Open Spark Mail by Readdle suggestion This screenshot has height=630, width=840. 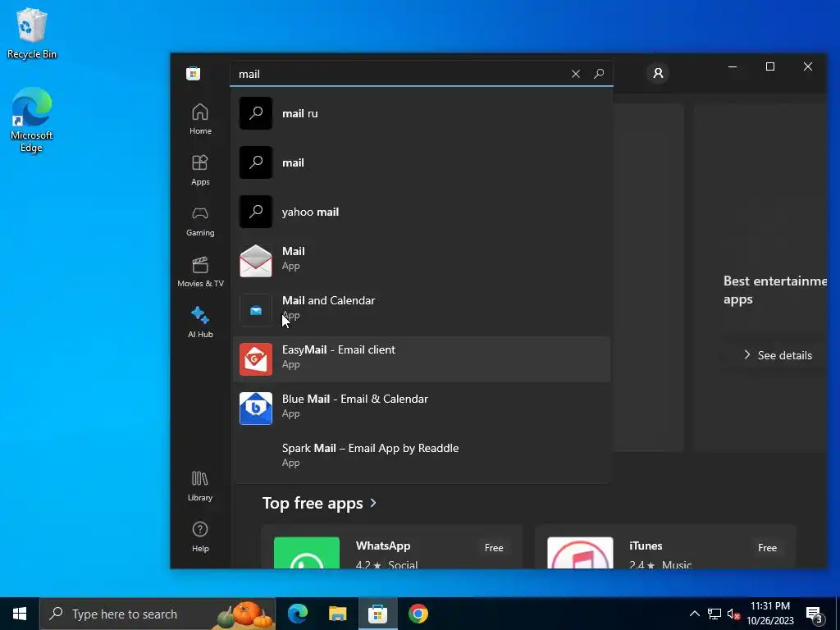422,455
